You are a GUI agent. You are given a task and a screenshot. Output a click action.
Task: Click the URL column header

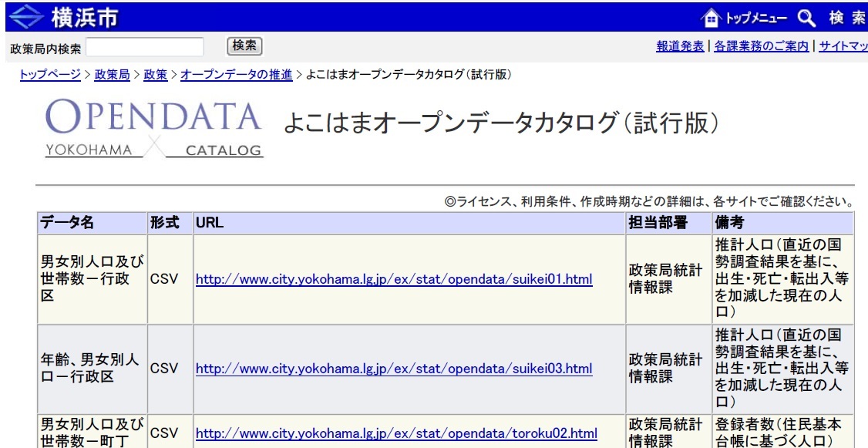[409, 223]
